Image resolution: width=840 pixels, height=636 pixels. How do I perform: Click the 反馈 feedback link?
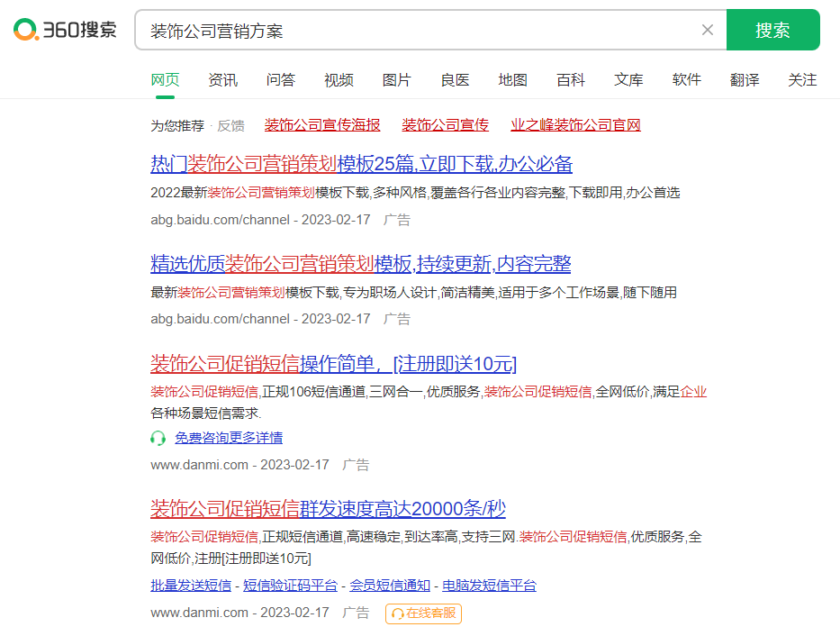pos(231,126)
